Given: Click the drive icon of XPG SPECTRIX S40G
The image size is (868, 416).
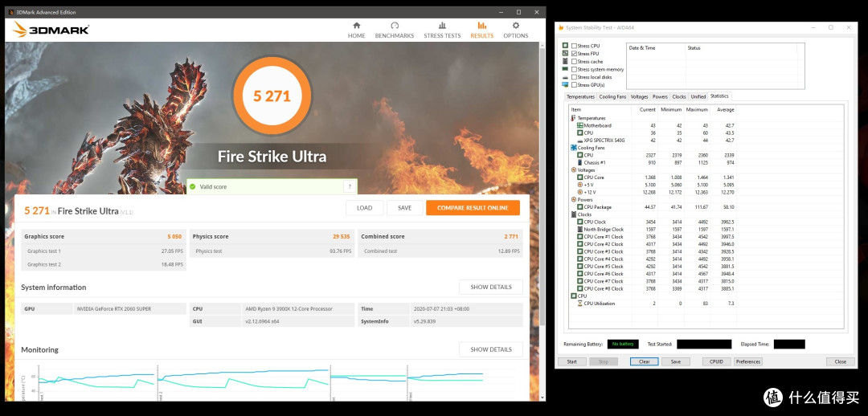Looking at the screenshot, I should click(x=579, y=141).
